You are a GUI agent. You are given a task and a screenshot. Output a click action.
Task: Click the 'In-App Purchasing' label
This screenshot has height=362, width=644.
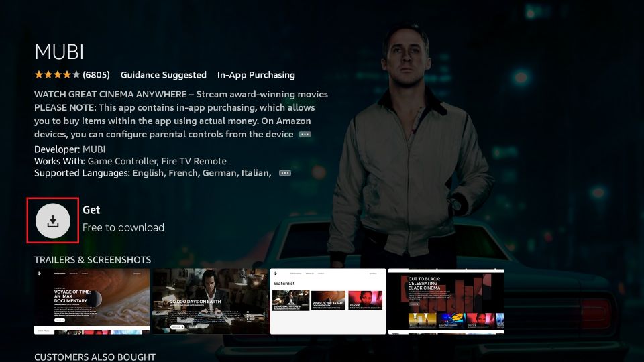point(256,75)
